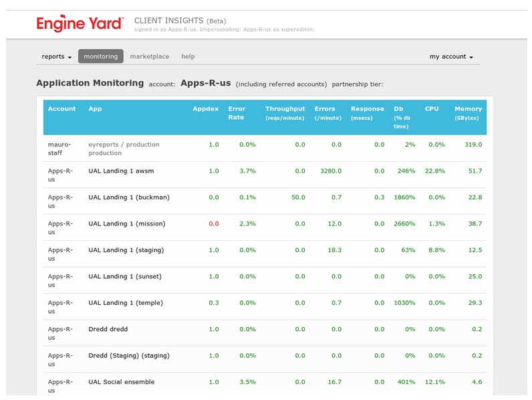Click the CPU column header

432,108
